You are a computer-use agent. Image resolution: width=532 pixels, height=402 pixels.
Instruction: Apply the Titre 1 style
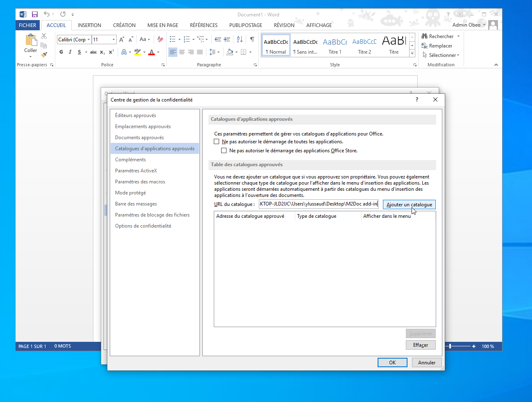(x=335, y=45)
